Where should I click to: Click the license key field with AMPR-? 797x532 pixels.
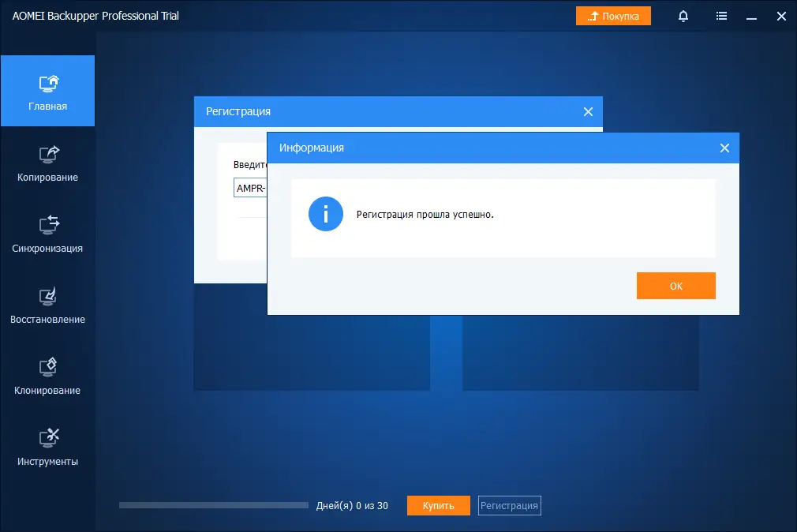(x=251, y=188)
